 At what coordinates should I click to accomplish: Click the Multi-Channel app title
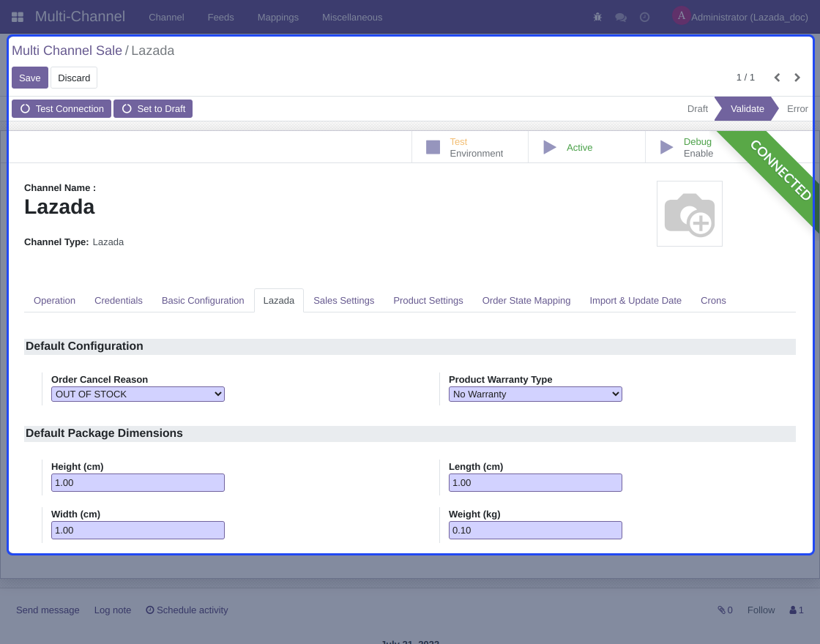(x=80, y=17)
